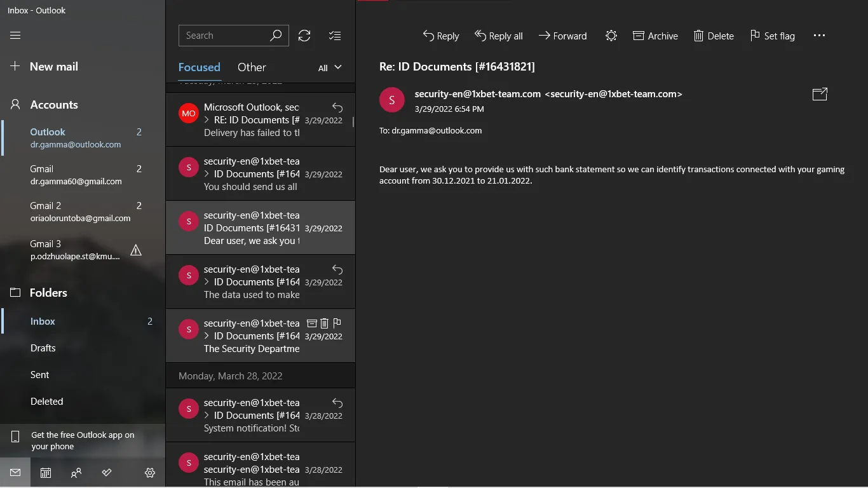
Task: Click the Forward button
Action: click(562, 36)
